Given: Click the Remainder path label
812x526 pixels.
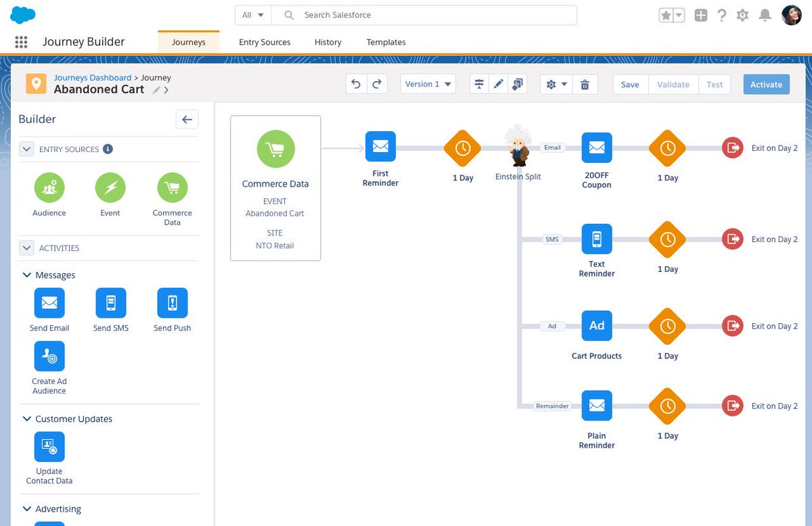Looking at the screenshot, I should coord(552,406).
